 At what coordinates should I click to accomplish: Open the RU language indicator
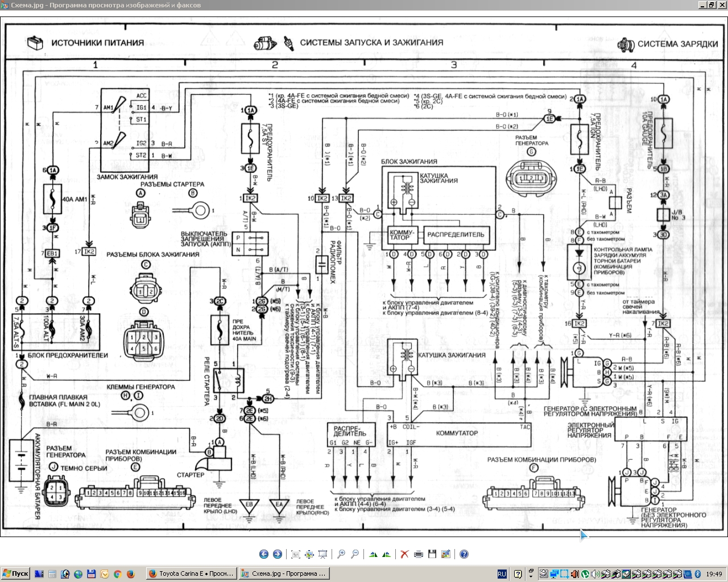pos(502,574)
